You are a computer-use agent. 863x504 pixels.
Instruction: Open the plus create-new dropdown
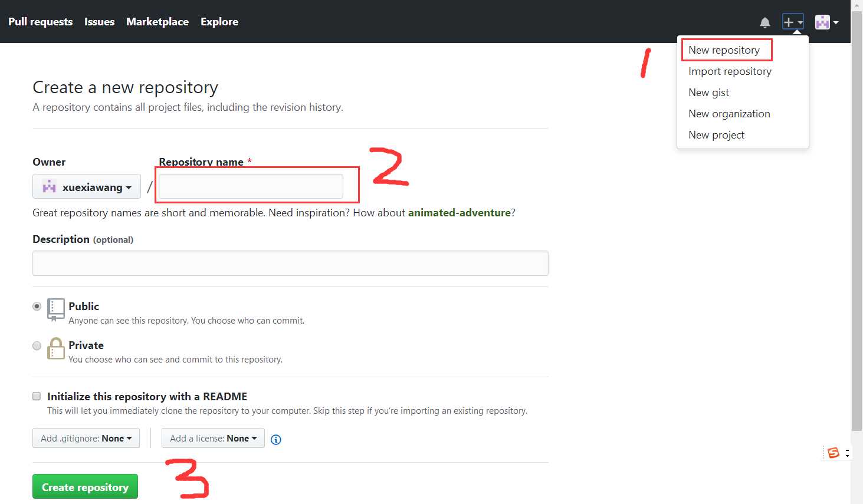click(x=793, y=22)
